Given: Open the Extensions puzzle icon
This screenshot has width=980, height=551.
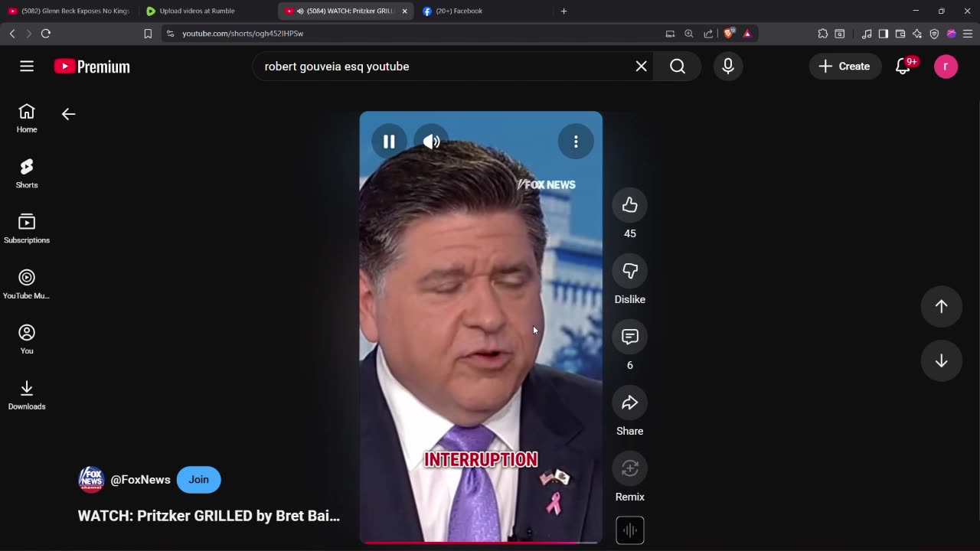Looking at the screenshot, I should tap(823, 34).
